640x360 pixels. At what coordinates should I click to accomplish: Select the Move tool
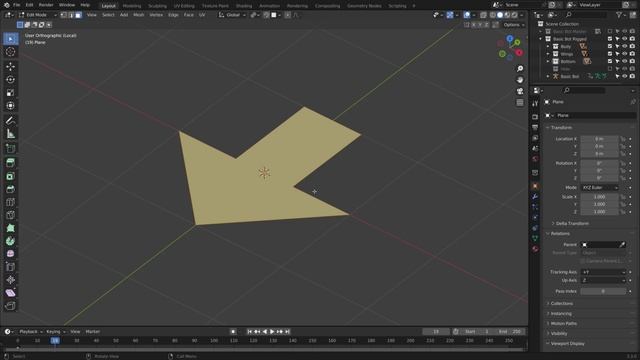click(x=11, y=66)
